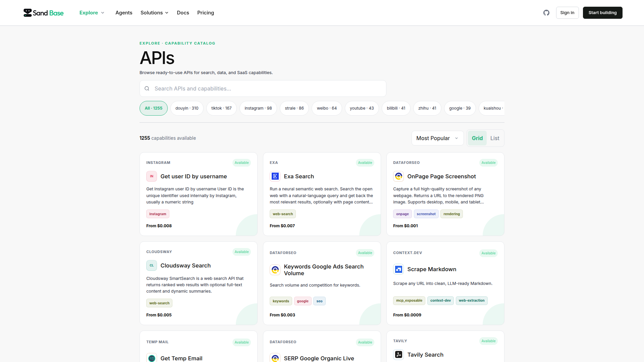Image resolution: width=644 pixels, height=362 pixels.
Task: Click the Cloudsway CL icon
Action: pyautogui.click(x=152, y=265)
